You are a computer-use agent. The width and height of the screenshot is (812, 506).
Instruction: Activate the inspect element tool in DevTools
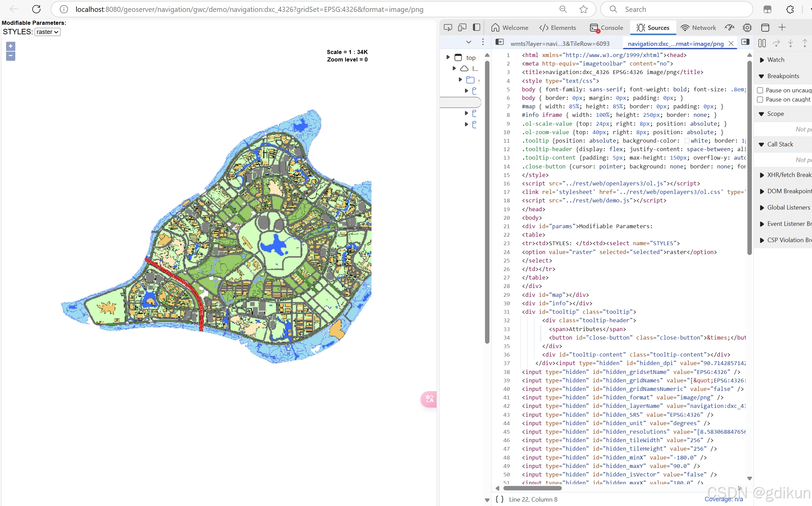[448, 28]
